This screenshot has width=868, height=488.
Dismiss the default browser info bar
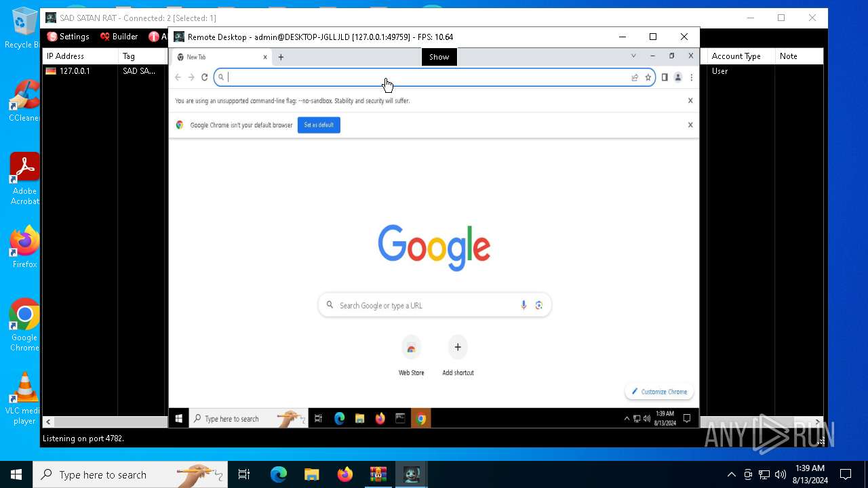(690, 125)
